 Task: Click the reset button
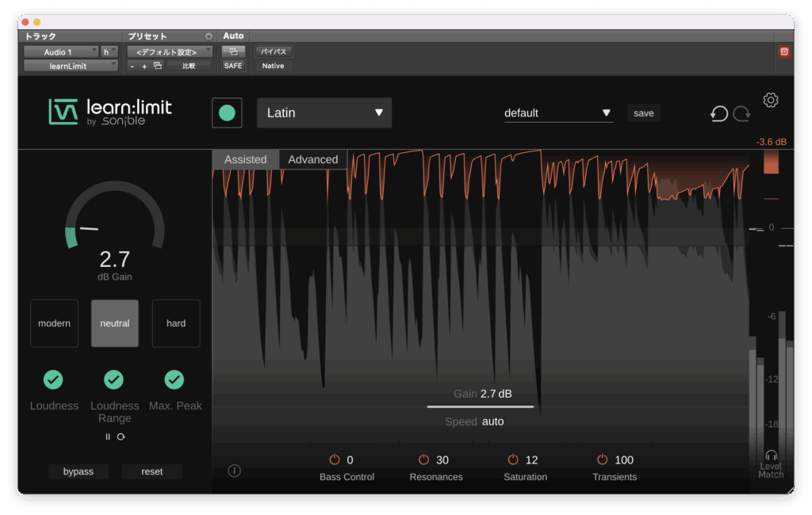coord(151,471)
